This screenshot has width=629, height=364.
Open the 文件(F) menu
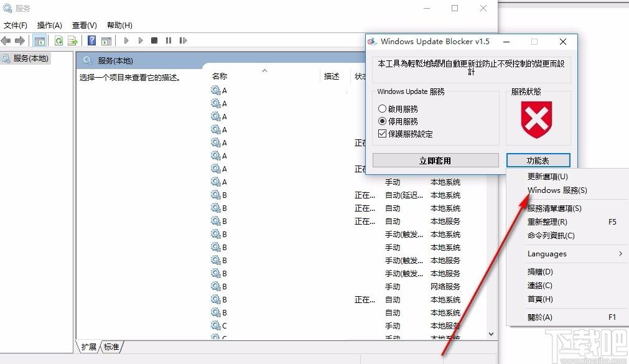coord(16,26)
